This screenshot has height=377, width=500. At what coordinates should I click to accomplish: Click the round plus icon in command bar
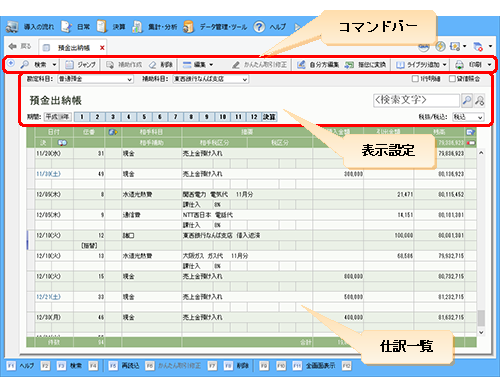click(11, 63)
